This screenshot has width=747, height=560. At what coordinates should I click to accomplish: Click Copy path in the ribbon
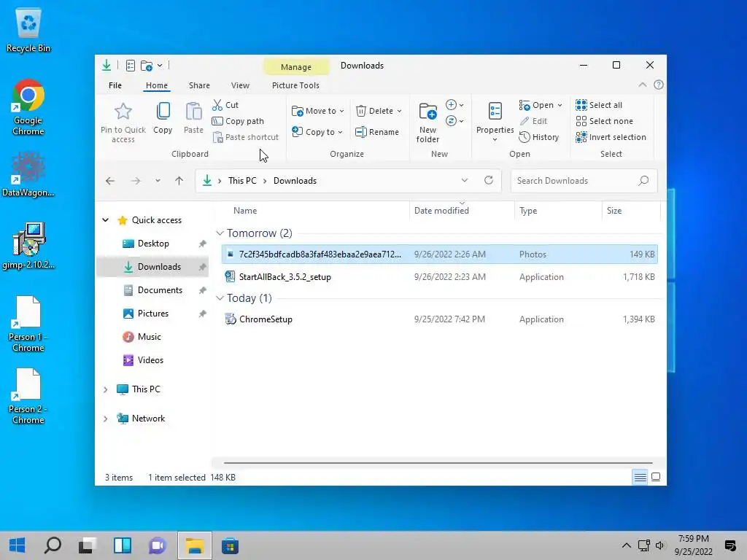pos(238,121)
